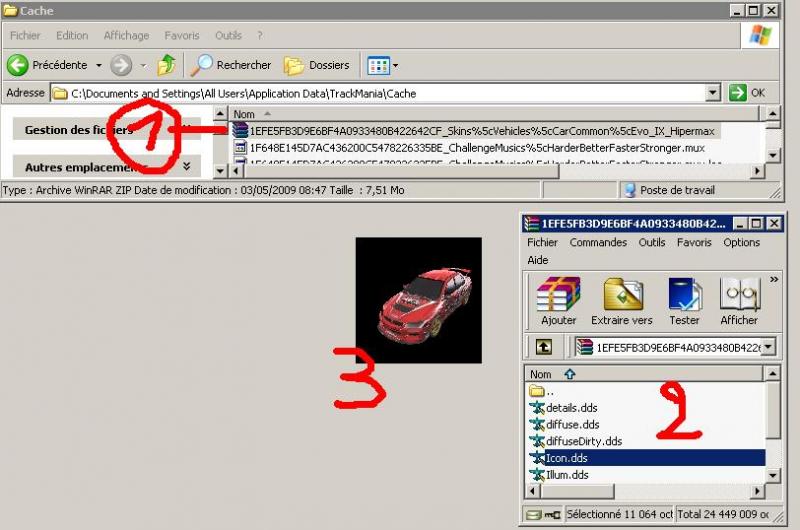Open the Affichage menu
The image size is (800, 530).
tap(126, 35)
